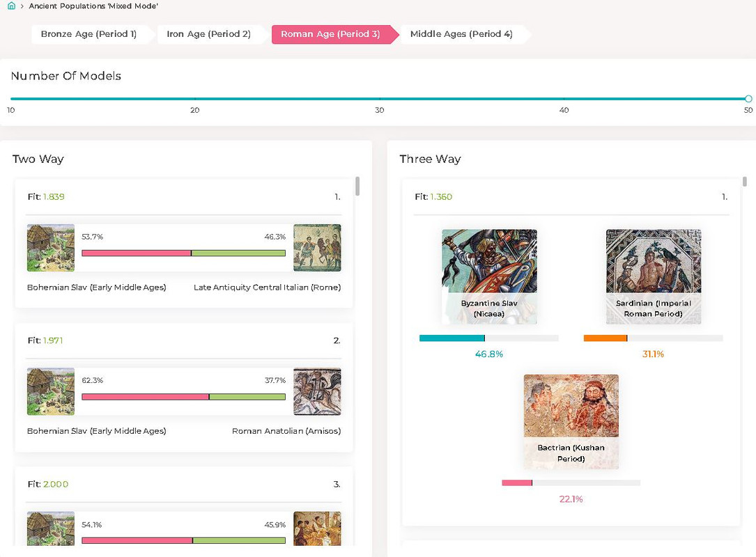The image size is (756, 557).
Task: Click the Fit 2.000 value
Action: point(56,484)
